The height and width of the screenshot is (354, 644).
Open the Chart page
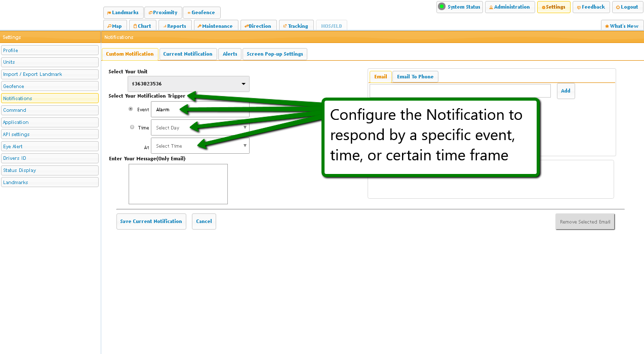[x=142, y=26]
